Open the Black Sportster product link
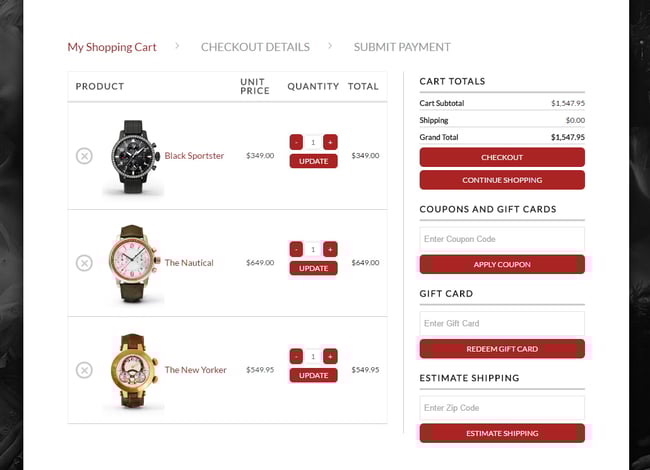This screenshot has height=470, width=650. [194, 156]
